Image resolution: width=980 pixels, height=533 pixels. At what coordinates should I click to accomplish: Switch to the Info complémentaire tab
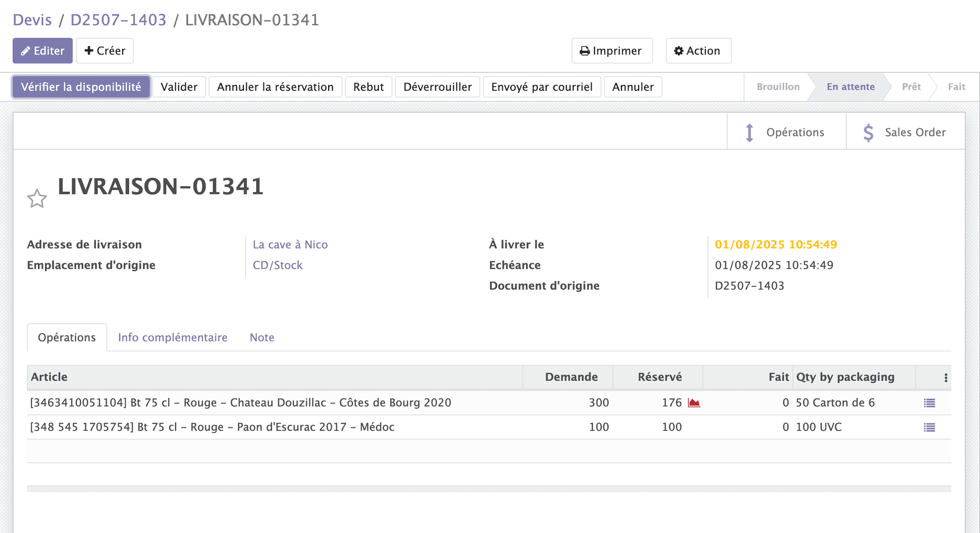pyautogui.click(x=173, y=337)
